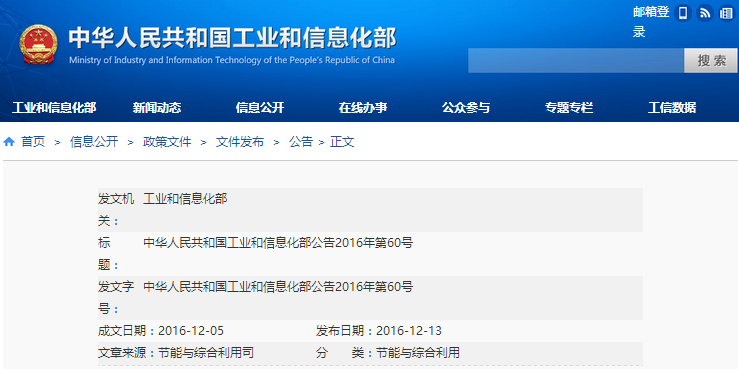Go to 政策文件 in the breadcrumb
Screen dimensions: 739x369
[x=167, y=142]
